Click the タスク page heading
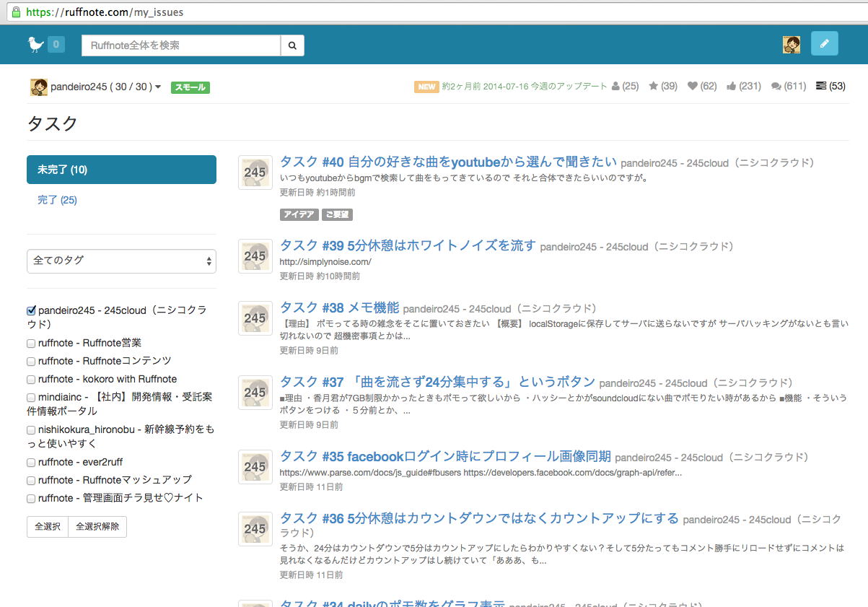The image size is (868, 607). click(x=52, y=123)
